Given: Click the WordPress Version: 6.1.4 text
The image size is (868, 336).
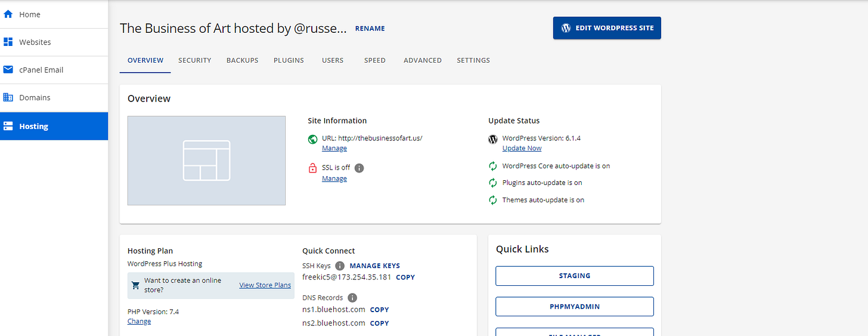Looking at the screenshot, I should point(541,138).
